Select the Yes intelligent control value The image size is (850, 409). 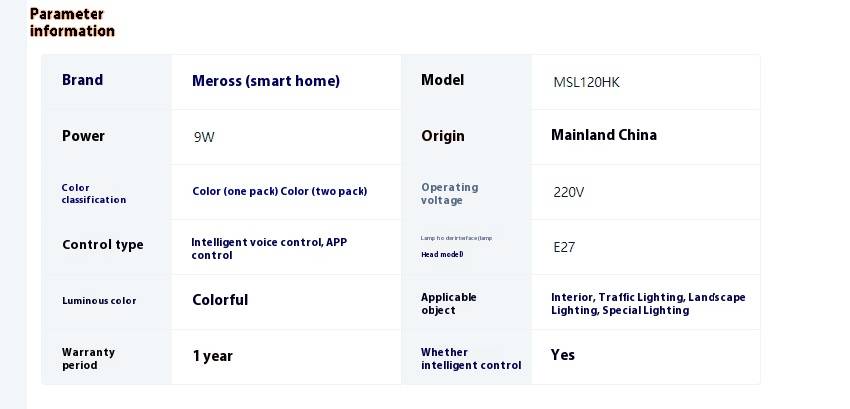[x=563, y=355]
